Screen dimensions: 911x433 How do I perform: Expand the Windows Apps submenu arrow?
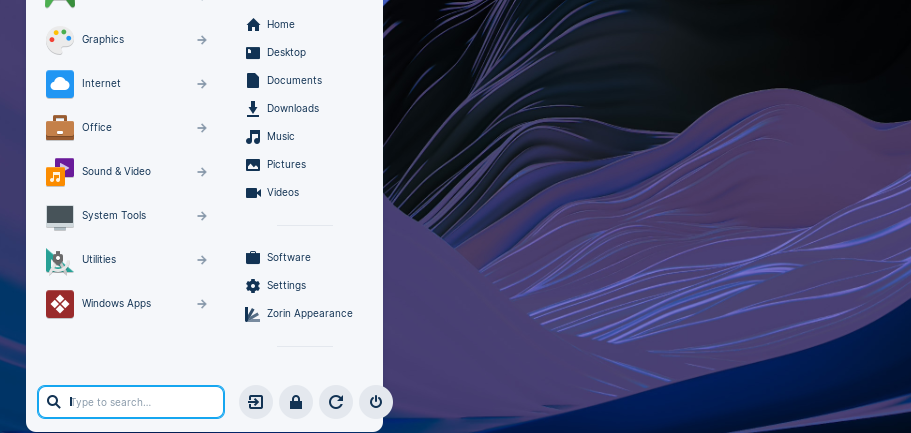click(202, 304)
